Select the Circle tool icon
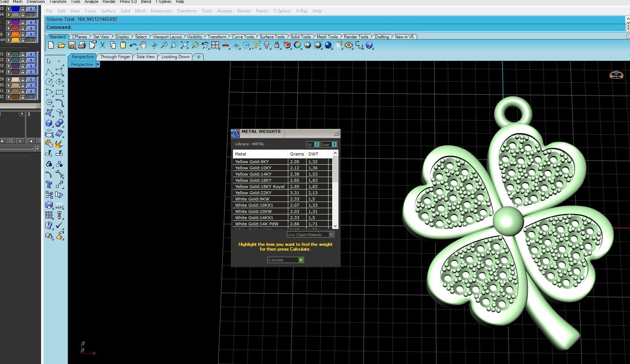 (49, 82)
